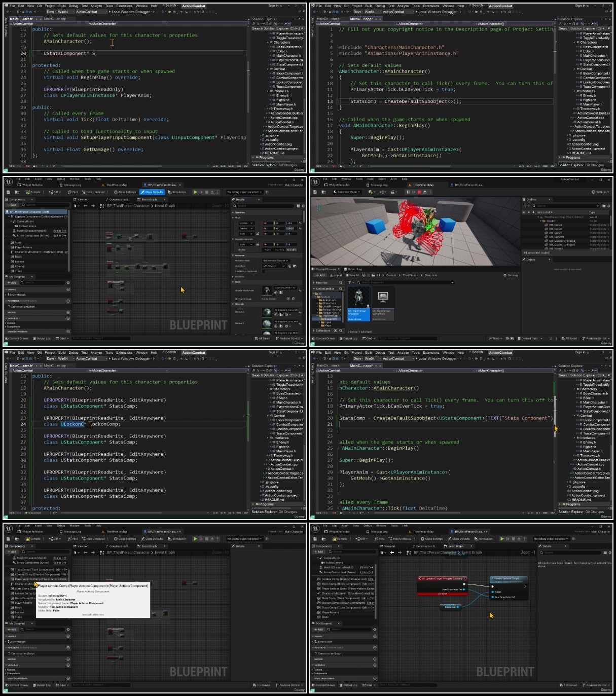
Task: Open Location type dropdown in Details panel
Action: point(246,223)
